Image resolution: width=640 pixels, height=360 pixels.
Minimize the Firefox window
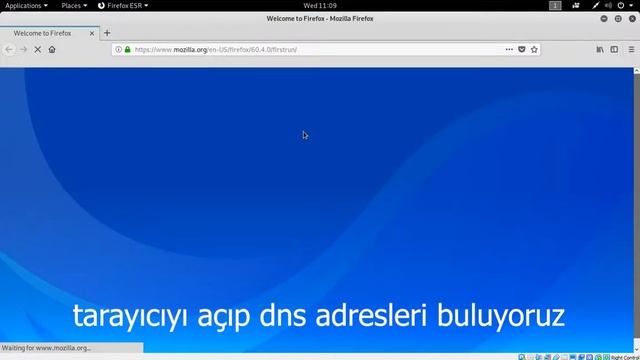[604, 19]
